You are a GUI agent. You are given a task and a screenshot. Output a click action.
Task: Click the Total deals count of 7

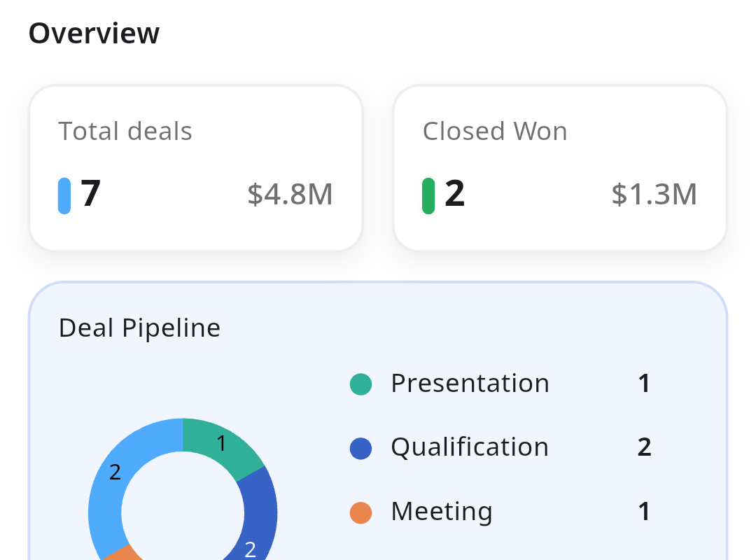point(91,195)
